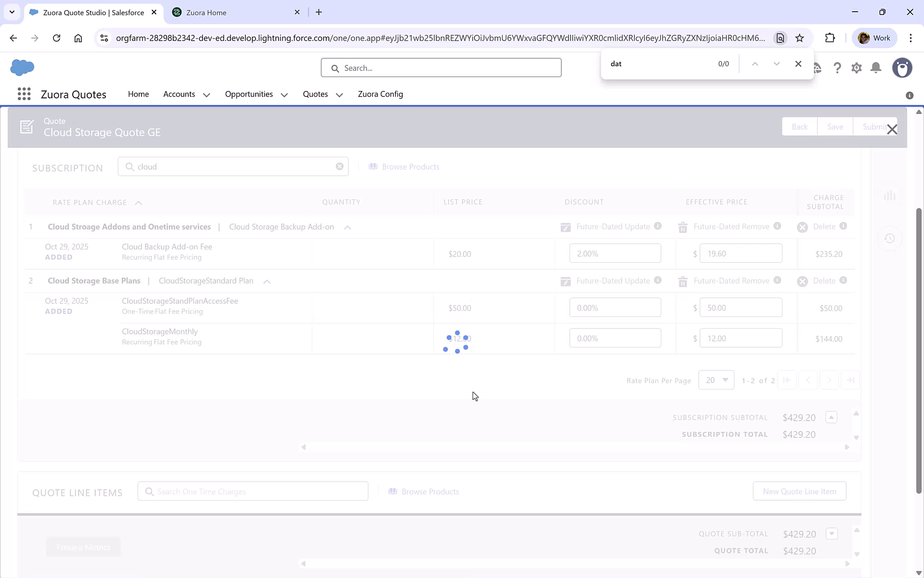Clear the cloud search with the X icon
The image size is (924, 578).
[x=340, y=166]
